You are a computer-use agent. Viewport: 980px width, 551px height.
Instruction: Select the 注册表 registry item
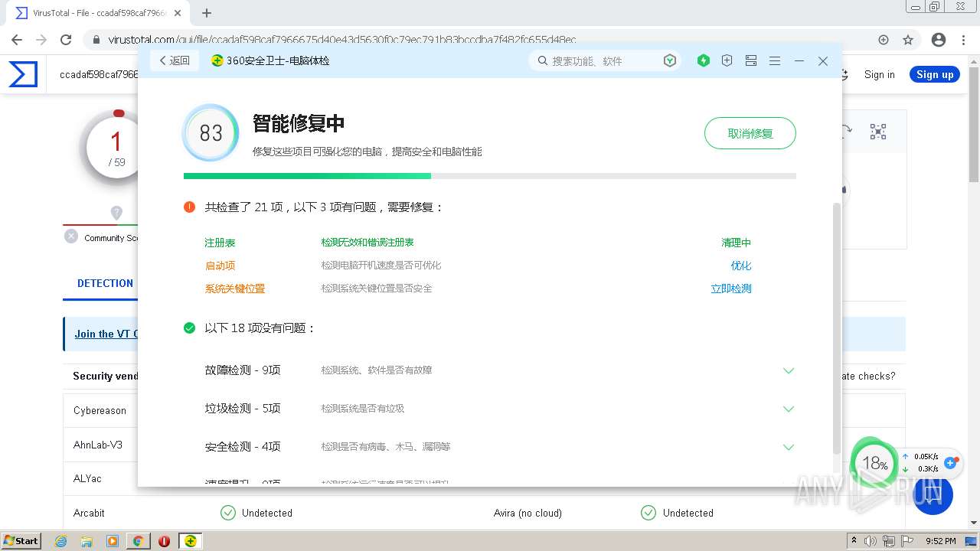tap(220, 243)
